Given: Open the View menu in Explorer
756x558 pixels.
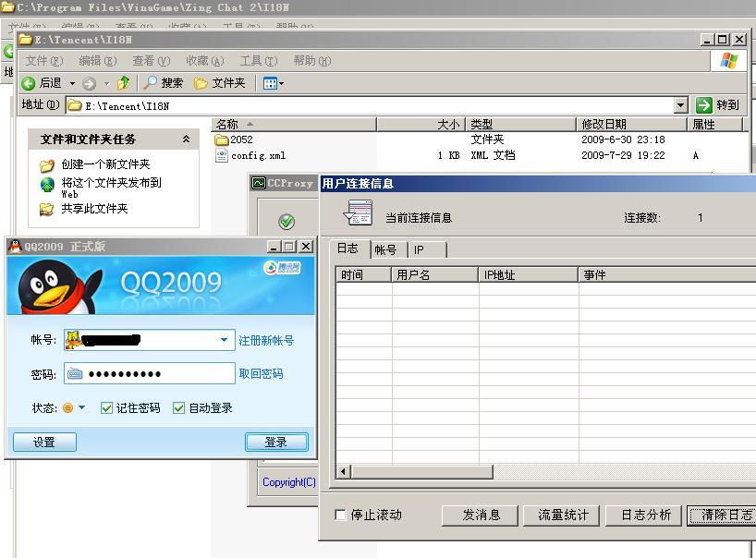Looking at the screenshot, I should pos(152,61).
